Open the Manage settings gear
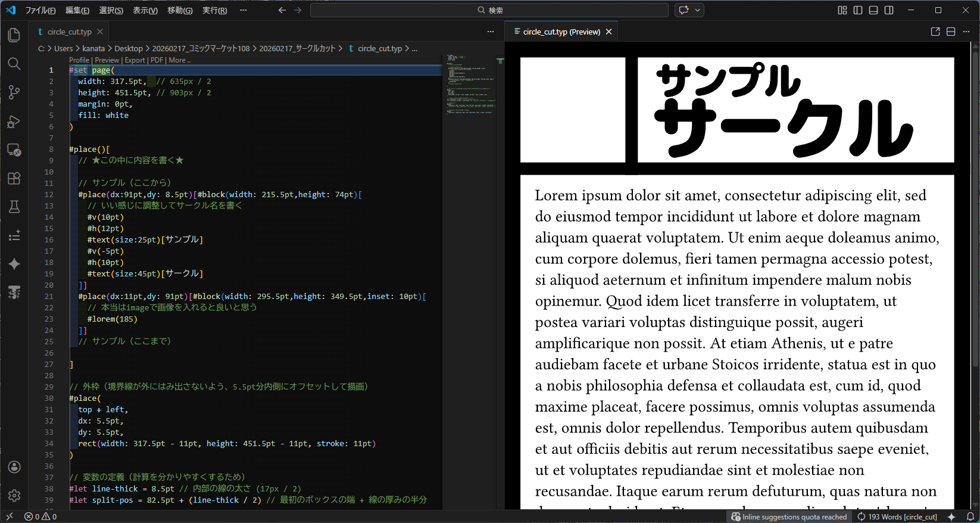The height and width of the screenshot is (523, 980). click(14, 495)
